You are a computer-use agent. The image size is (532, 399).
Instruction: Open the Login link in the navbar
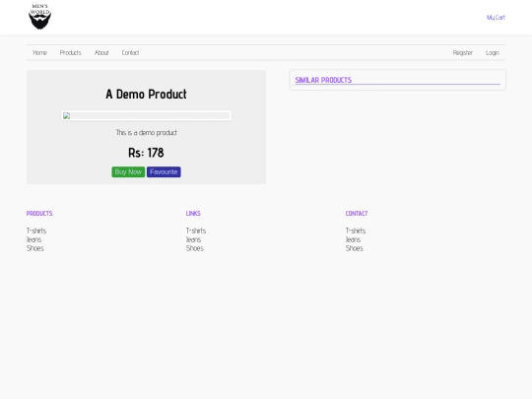(492, 52)
